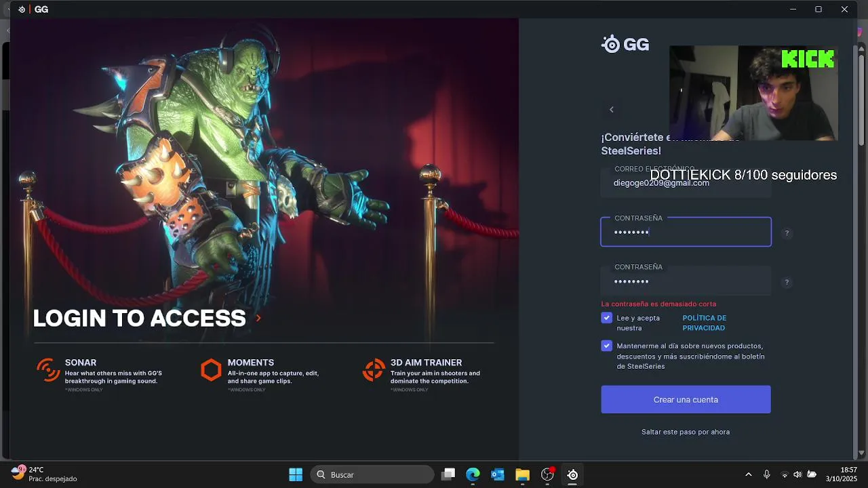Open Outlook from the taskbar
868x488 pixels.
pos(497,474)
